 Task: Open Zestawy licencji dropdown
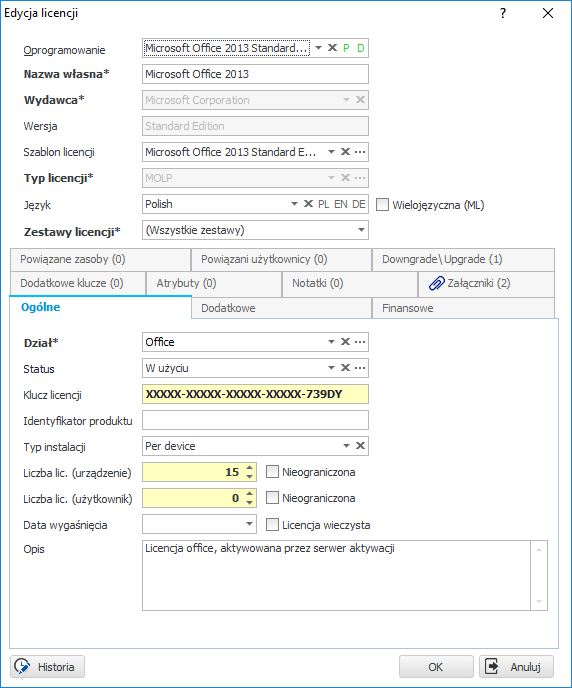(x=361, y=230)
